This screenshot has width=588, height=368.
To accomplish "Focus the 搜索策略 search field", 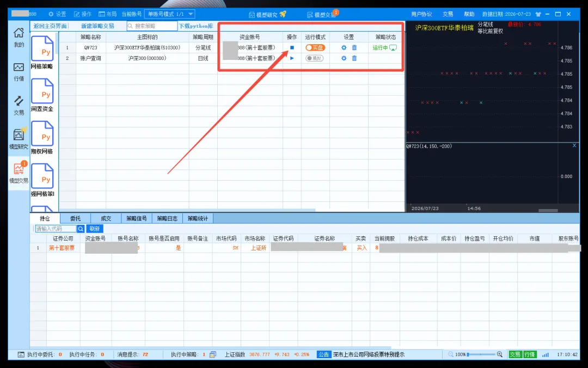I will pos(152,26).
